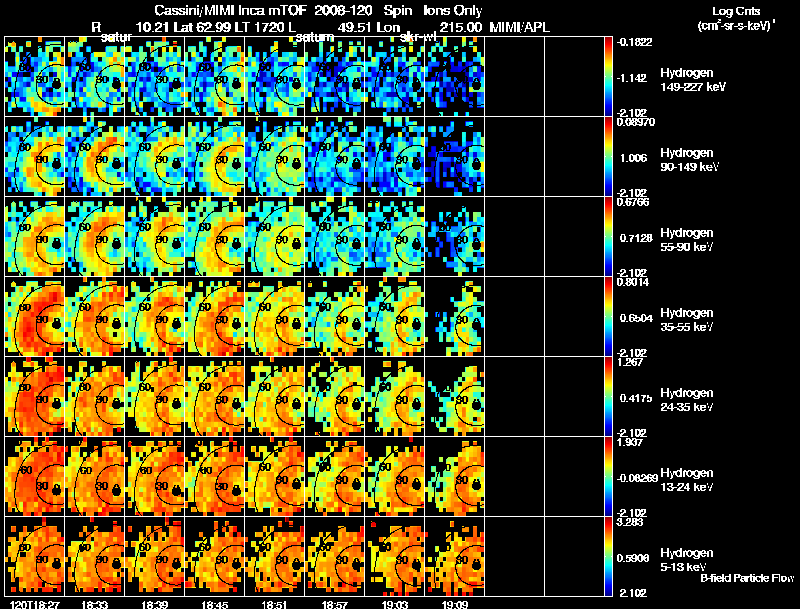This screenshot has width=800, height=609.
Task: Click the '0.7128' color scale value
Action: (x=636, y=238)
